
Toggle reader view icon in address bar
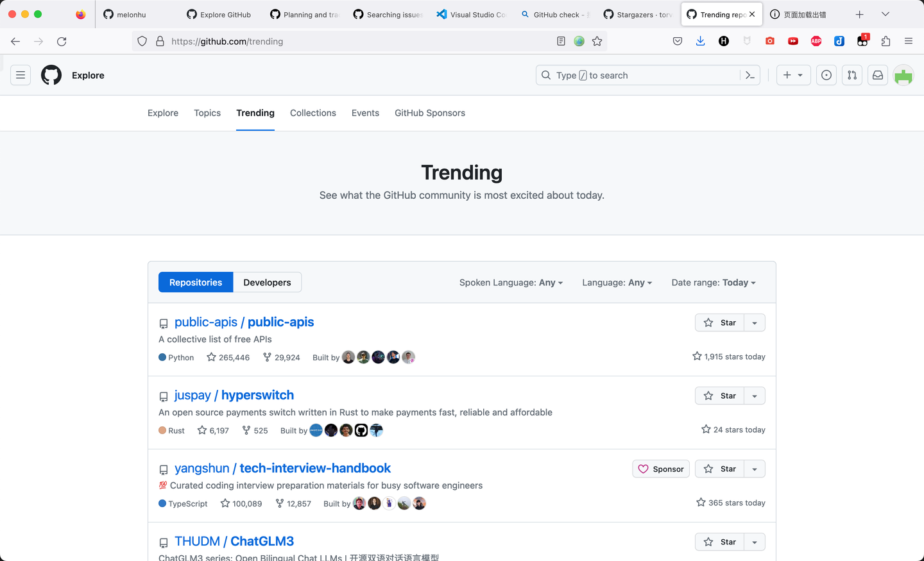point(561,41)
